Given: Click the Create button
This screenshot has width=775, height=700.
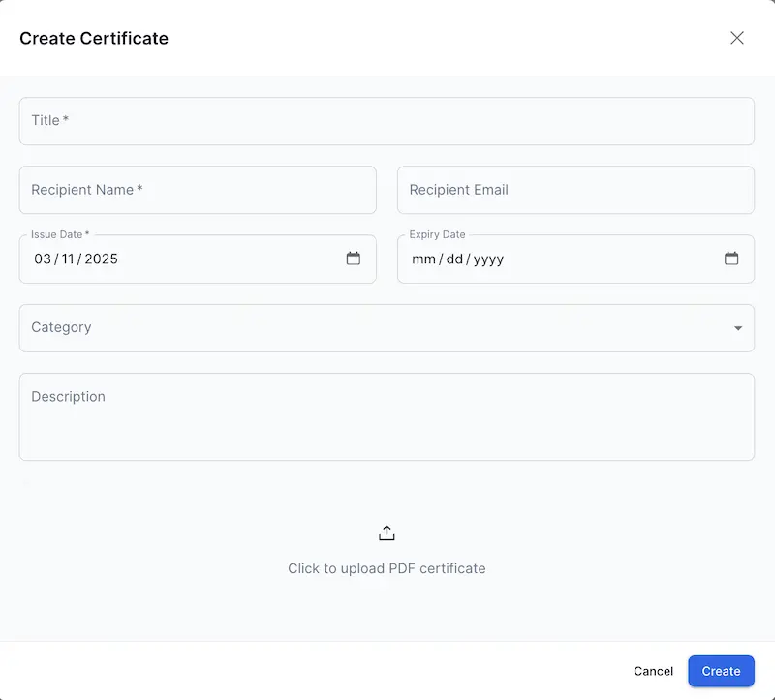Looking at the screenshot, I should point(721,671).
